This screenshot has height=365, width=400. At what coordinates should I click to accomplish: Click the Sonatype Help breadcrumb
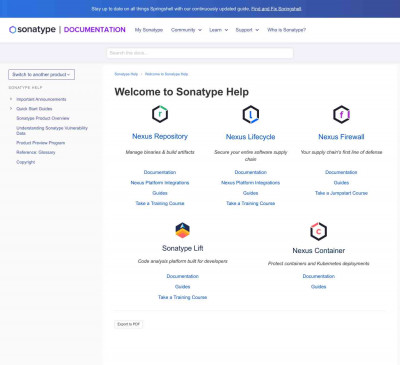tap(126, 74)
